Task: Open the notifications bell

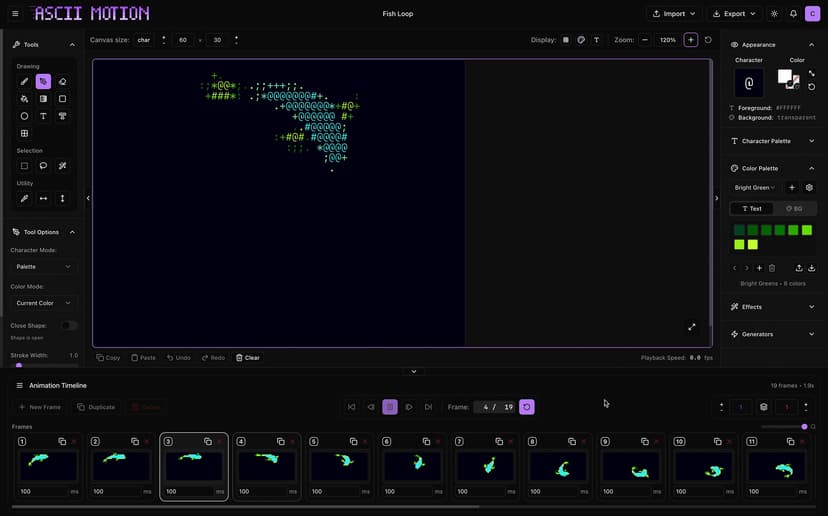Action: point(793,14)
